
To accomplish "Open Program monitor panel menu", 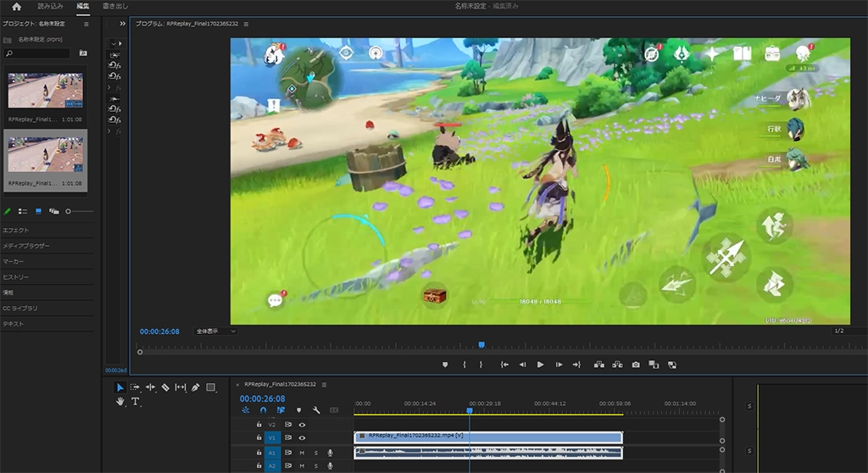I will [246, 24].
